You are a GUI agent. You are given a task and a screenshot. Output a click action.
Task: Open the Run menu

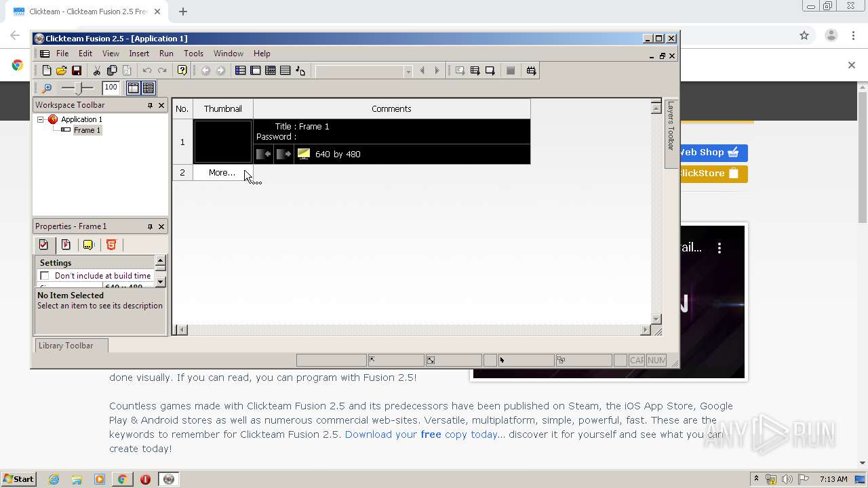(166, 54)
